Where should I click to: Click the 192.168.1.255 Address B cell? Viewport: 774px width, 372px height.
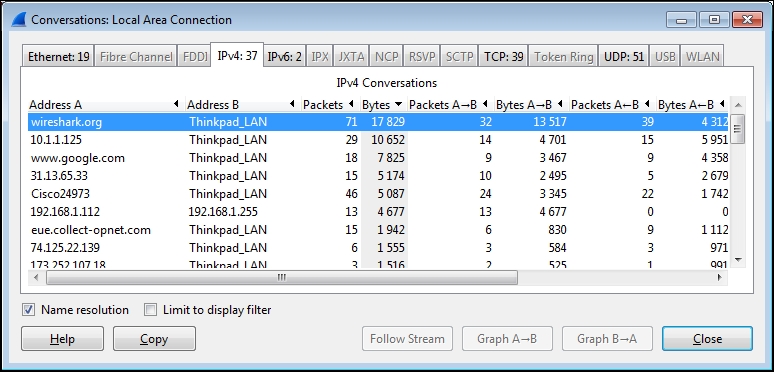[x=223, y=212]
